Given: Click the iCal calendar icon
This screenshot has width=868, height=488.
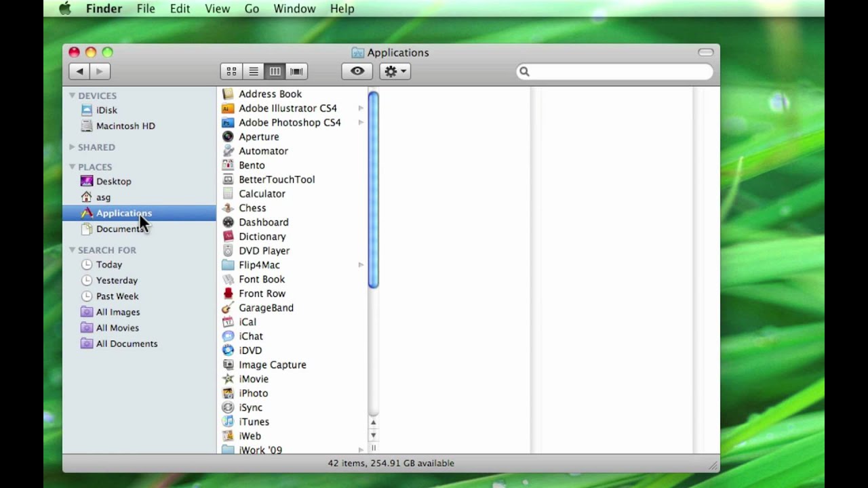Looking at the screenshot, I should (228, 322).
